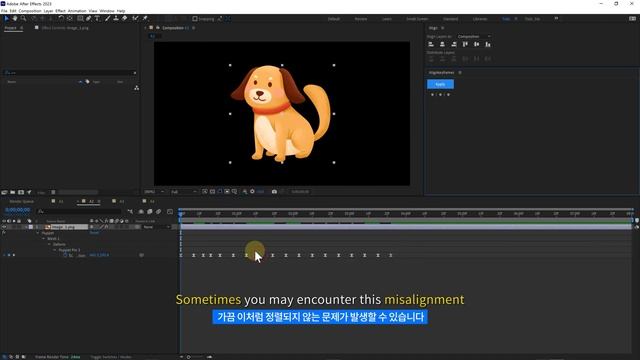
Task: Click Align Right icon in Align panel
Action: [x=453, y=44]
